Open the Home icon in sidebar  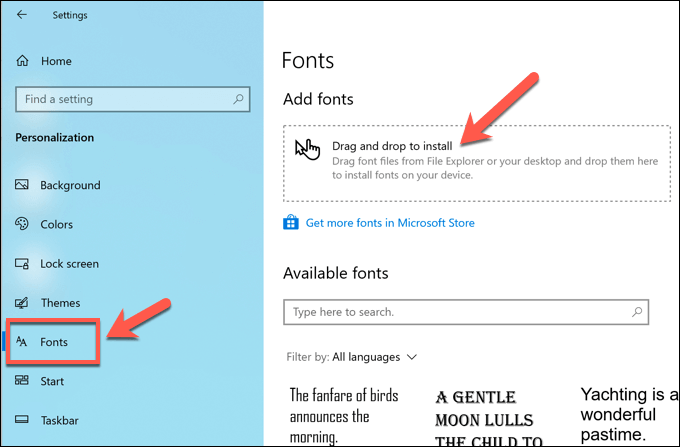[22, 61]
